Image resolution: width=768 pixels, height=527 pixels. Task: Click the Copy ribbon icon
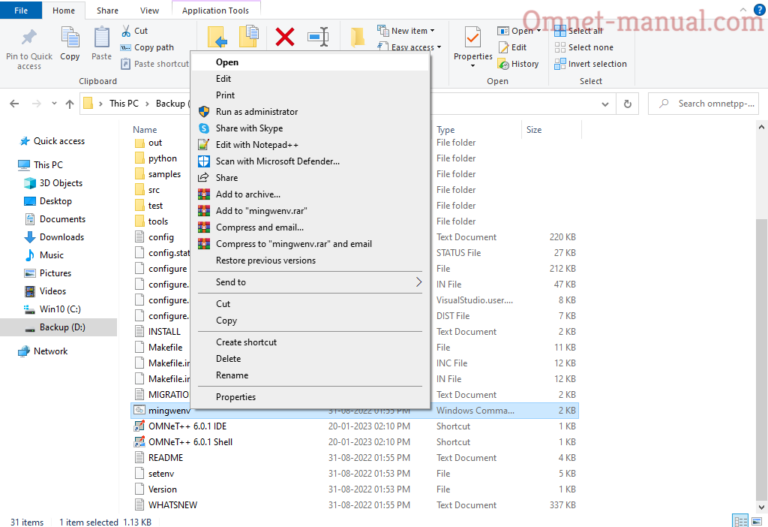70,38
